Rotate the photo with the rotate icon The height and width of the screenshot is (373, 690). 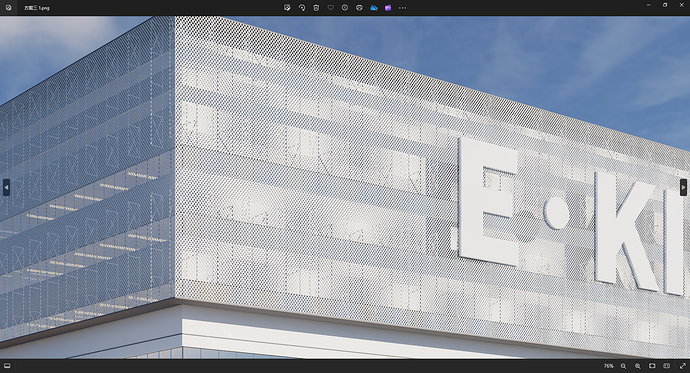[302, 7]
